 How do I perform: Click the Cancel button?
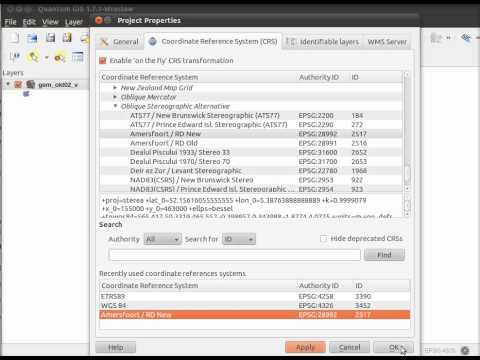tap(349, 347)
